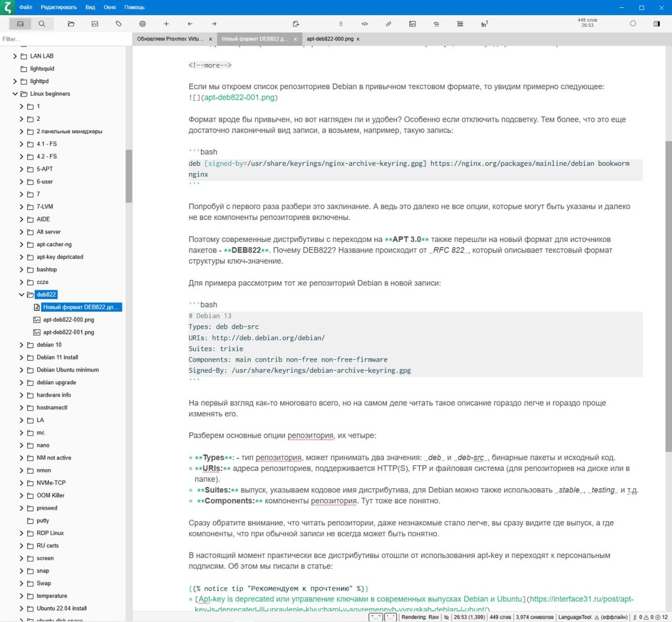This screenshot has width=672, height=622.
Task: Open workspace folder icon in toolbar
Action: [x=71, y=24]
